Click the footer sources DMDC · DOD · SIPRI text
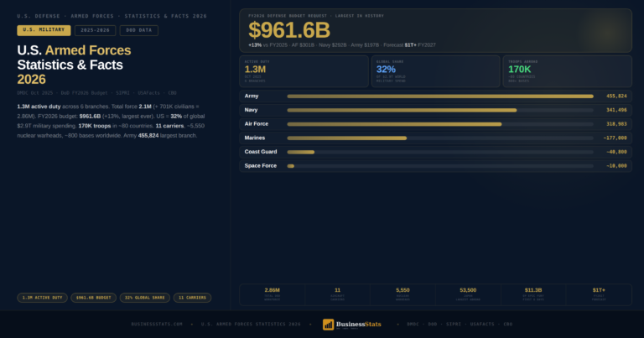The width and height of the screenshot is (644, 338). click(x=460, y=325)
